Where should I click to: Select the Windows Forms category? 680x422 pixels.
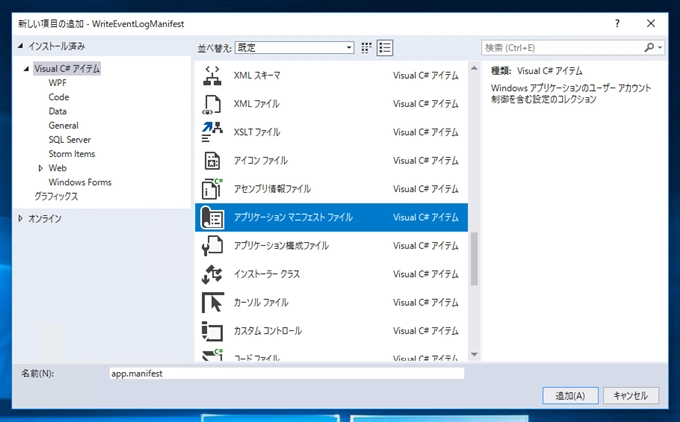click(x=80, y=182)
